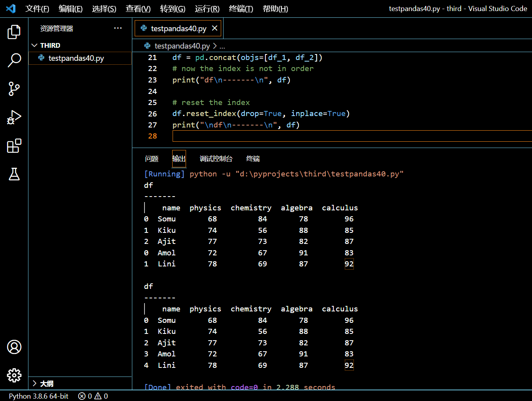This screenshot has width=532, height=401.
Task: Click the print statement on line 27
Action: pyautogui.click(x=236, y=125)
